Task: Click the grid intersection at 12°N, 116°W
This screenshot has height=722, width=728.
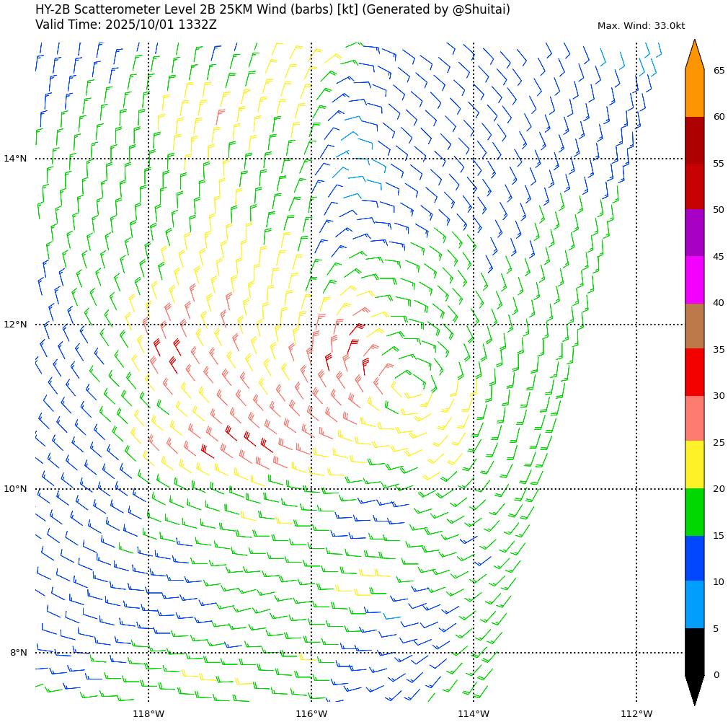Action: [x=311, y=325]
